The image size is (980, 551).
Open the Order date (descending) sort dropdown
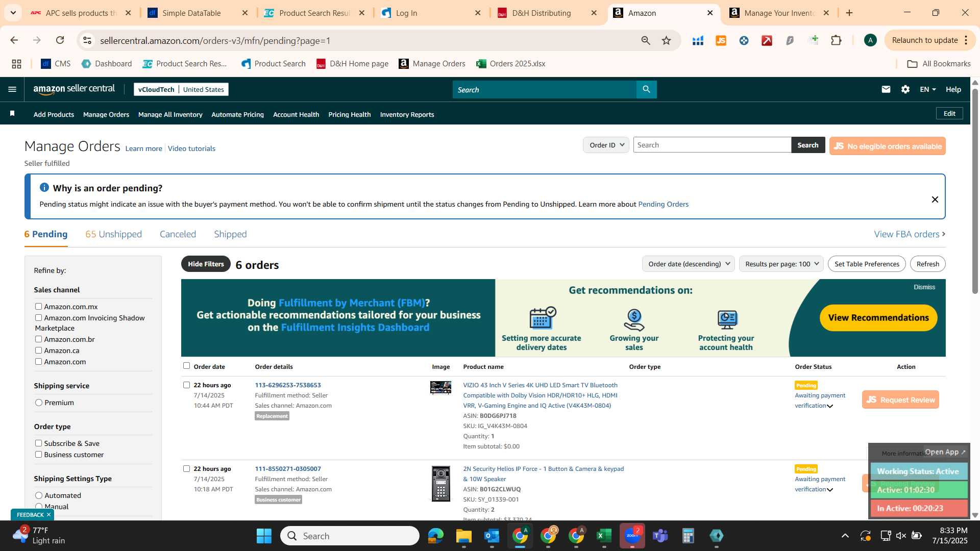coord(688,264)
